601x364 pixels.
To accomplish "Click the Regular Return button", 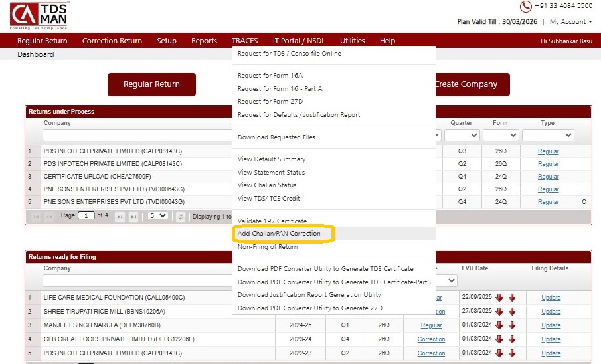I will click(151, 84).
